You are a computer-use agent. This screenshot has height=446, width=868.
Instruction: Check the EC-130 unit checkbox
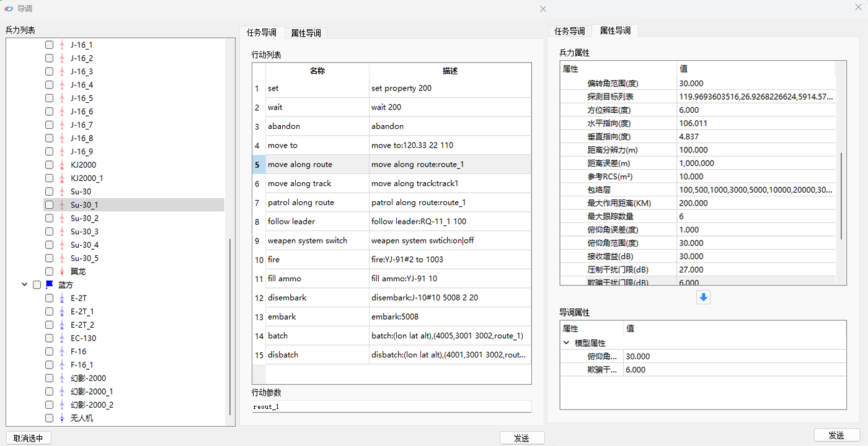49,339
